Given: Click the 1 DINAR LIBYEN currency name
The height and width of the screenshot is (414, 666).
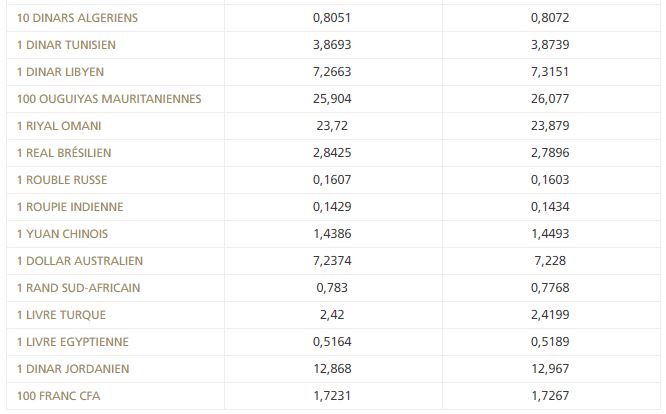Looking at the screenshot, I should tap(60, 72).
